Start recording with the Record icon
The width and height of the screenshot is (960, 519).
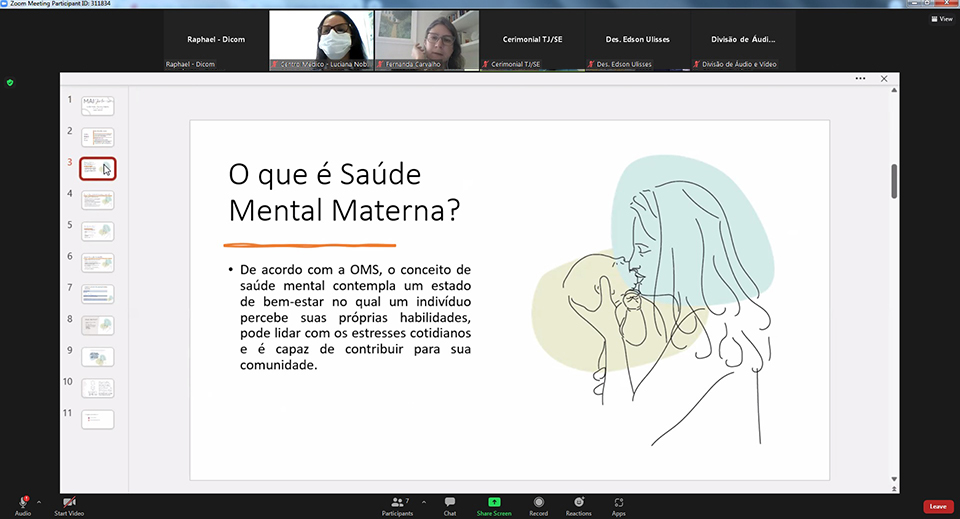coord(538,502)
